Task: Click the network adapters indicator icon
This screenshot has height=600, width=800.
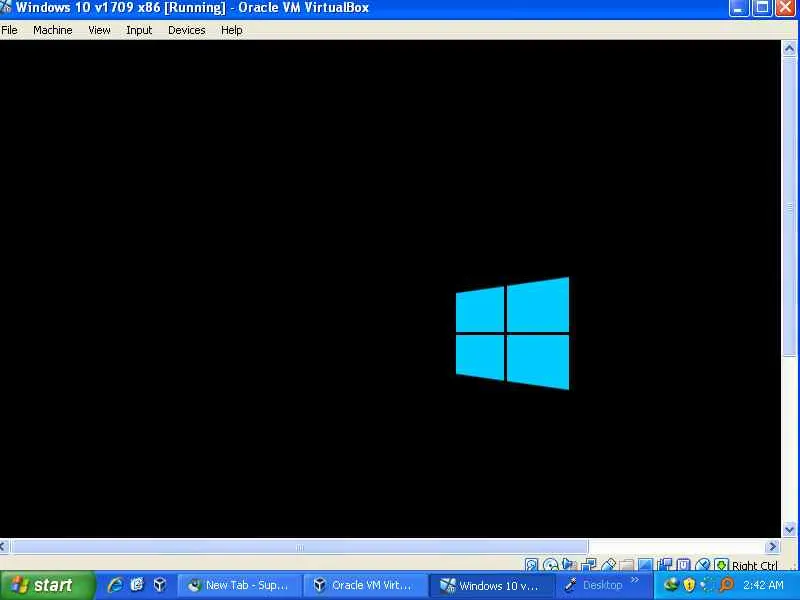Action: 589,565
